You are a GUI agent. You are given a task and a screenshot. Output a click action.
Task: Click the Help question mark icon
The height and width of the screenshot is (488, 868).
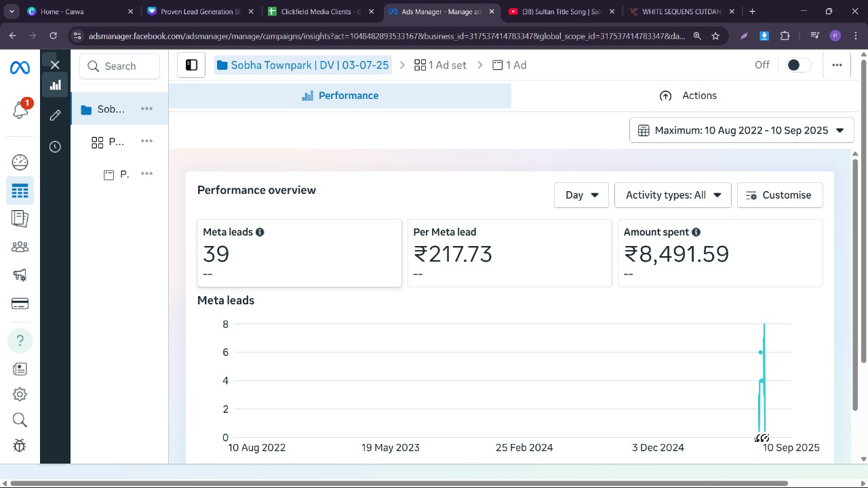[20, 340]
